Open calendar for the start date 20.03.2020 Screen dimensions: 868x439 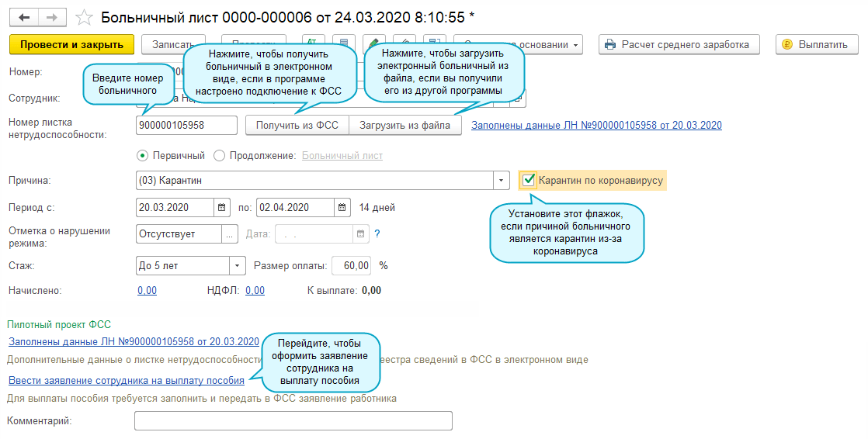click(x=222, y=208)
